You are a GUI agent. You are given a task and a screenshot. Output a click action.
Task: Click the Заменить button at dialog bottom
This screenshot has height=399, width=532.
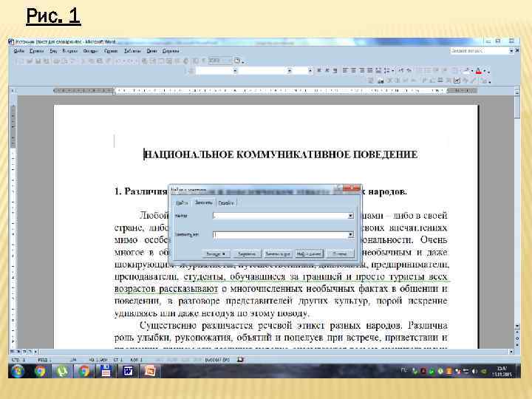[247, 253]
